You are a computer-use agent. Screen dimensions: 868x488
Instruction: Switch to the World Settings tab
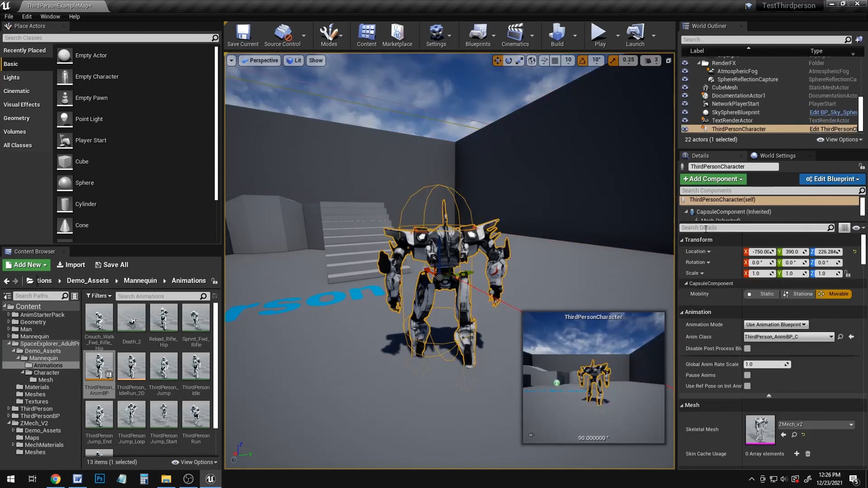pos(778,156)
